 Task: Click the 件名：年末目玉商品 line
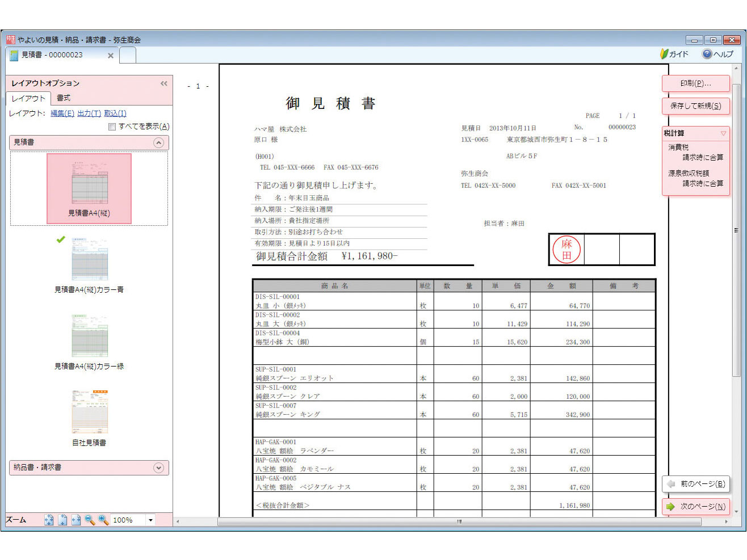[x=292, y=198]
